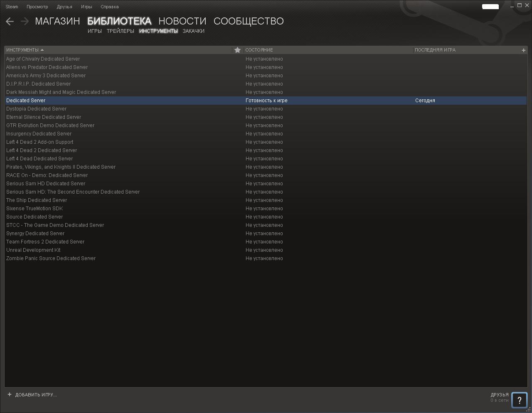Open the ЗАКАЧКИ library sub-tab

194,31
